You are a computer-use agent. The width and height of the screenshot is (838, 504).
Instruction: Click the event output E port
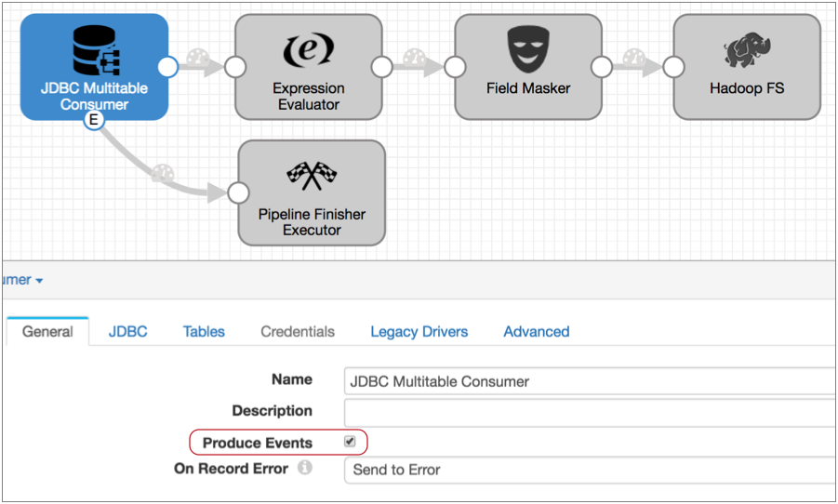point(93,120)
